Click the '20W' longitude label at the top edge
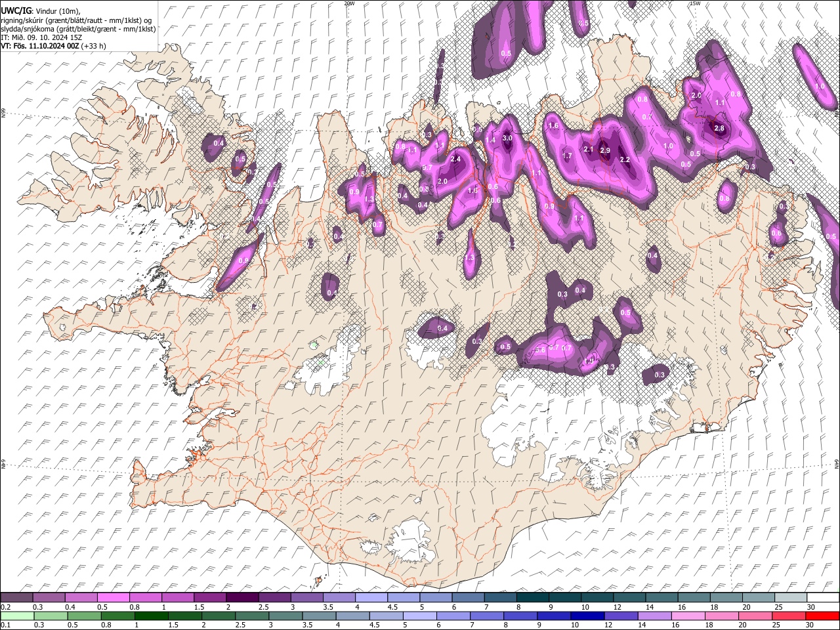 tap(349, 3)
